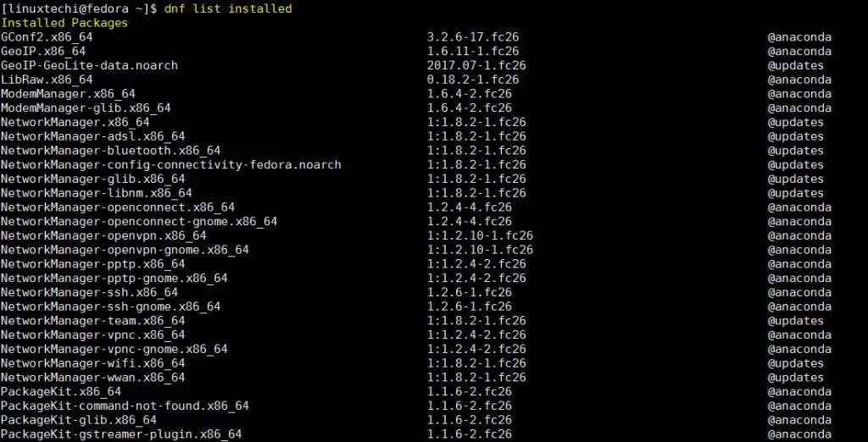Click the version in the PackageKit.x86_64 row
This screenshot has width=868, height=442.
pyautogui.click(x=470, y=392)
